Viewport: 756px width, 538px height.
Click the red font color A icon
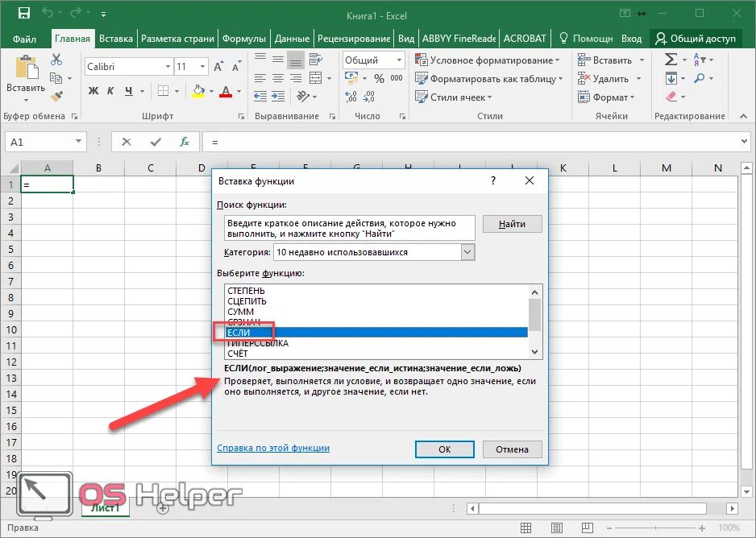click(x=226, y=91)
